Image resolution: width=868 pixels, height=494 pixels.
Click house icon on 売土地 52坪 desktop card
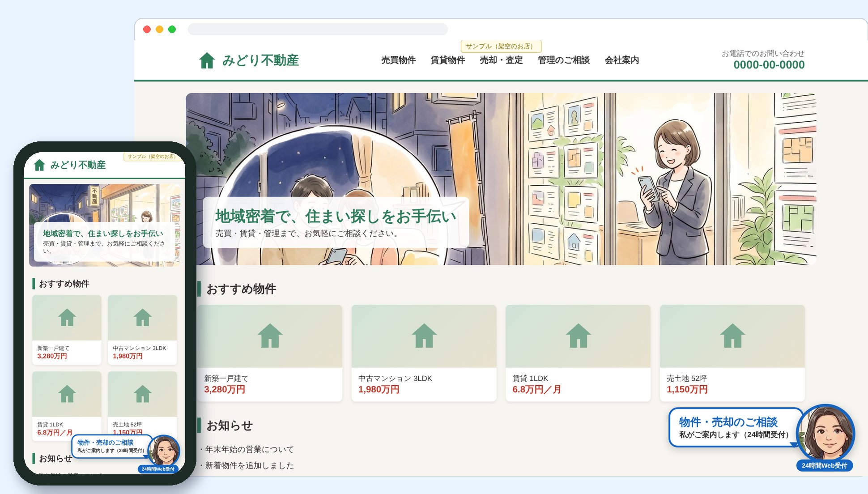click(x=732, y=336)
